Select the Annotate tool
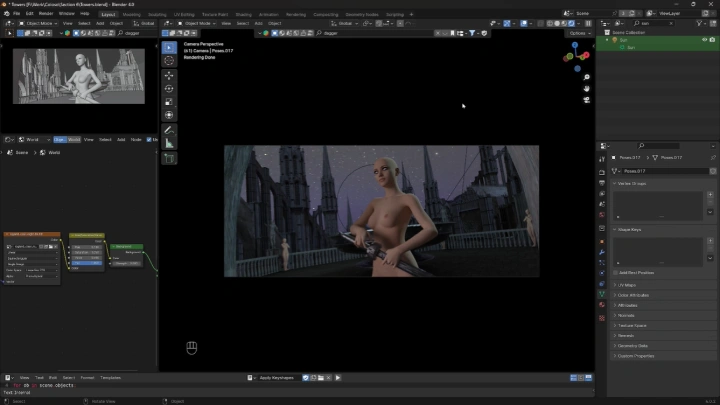This screenshot has height=405, width=720. click(169, 130)
